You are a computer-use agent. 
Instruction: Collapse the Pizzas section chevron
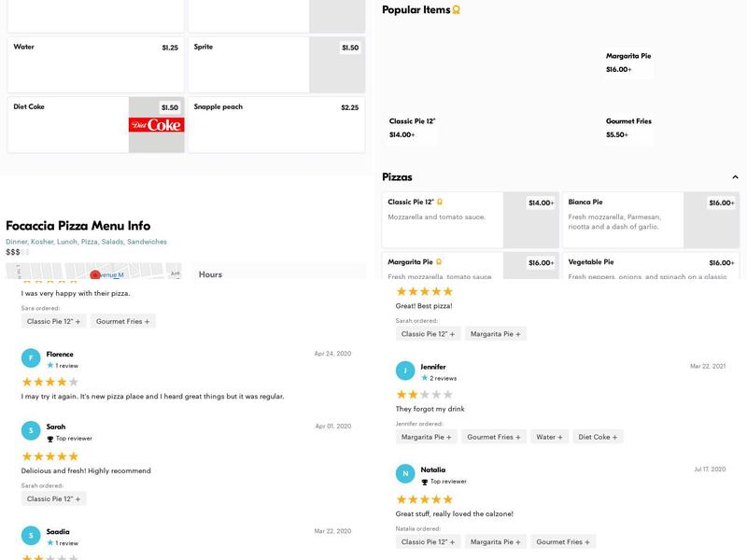735,177
